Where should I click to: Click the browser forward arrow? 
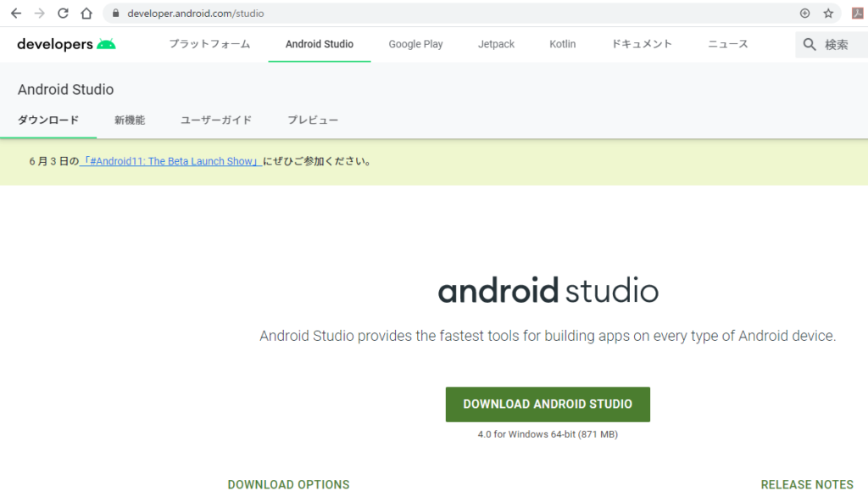tap(39, 14)
